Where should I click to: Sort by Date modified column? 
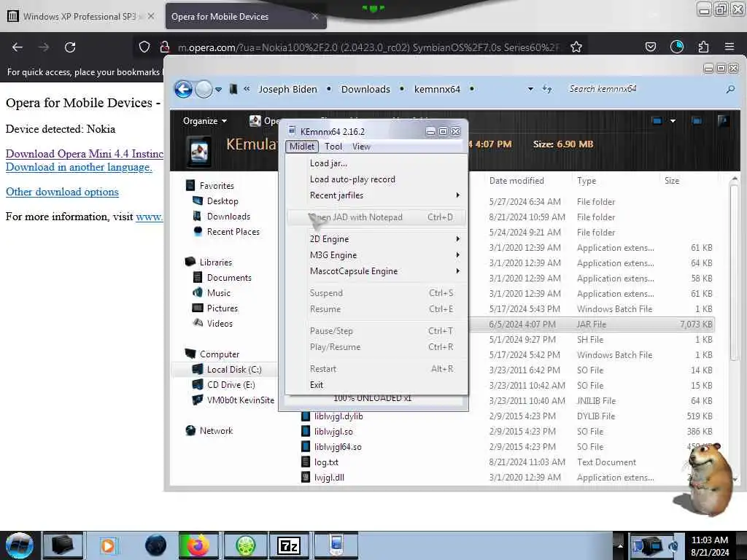pos(516,181)
